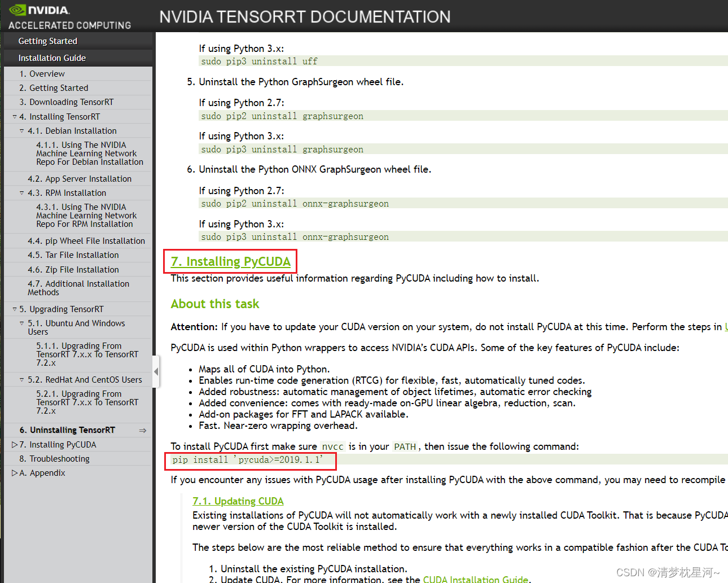Image resolution: width=728 pixels, height=583 pixels.
Task: Click sudo pip2 uninstall graphsurgeon command
Action: (282, 116)
